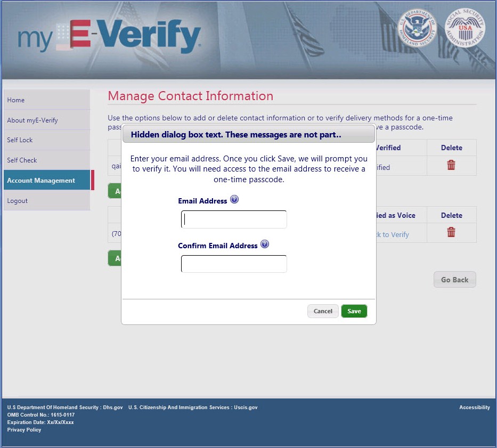Click the 'OMB Control No.: 1615-0117' text
Viewport: 497px width, 448px height.
tap(41, 415)
